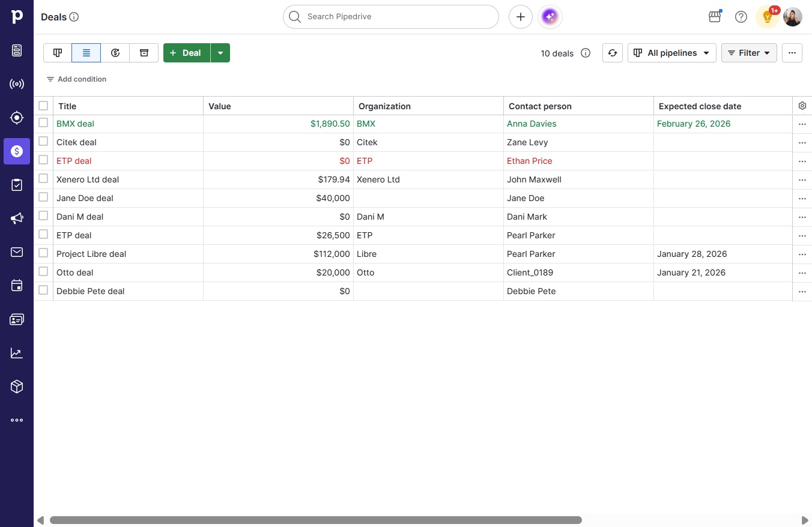Select the Debbie Pete deal checkbox
Image resolution: width=812 pixels, height=527 pixels.
pyautogui.click(x=43, y=290)
